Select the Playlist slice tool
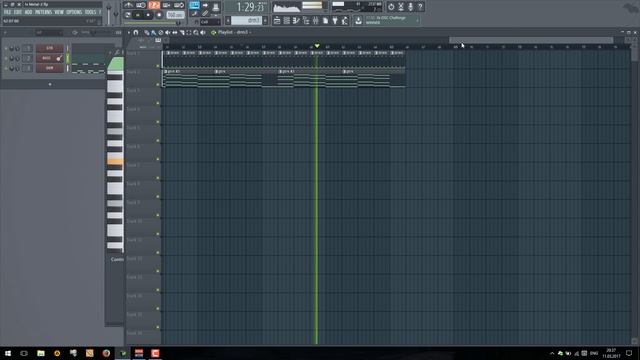 point(182,32)
